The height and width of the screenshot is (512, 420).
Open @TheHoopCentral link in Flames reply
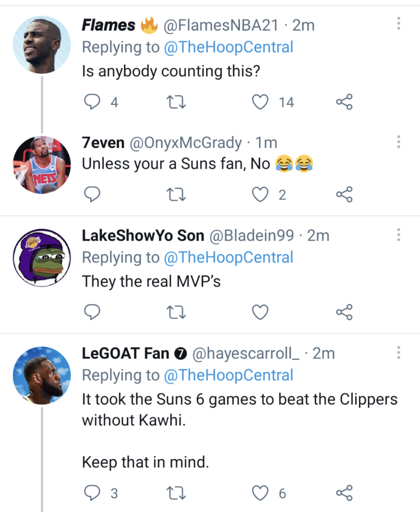point(228,47)
